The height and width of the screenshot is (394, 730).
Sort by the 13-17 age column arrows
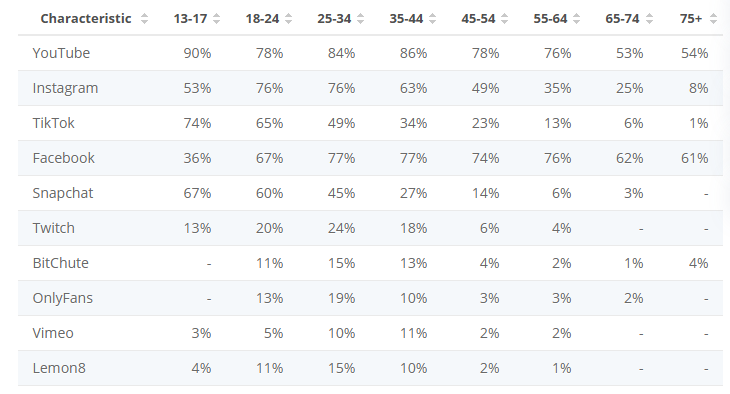pos(216,19)
